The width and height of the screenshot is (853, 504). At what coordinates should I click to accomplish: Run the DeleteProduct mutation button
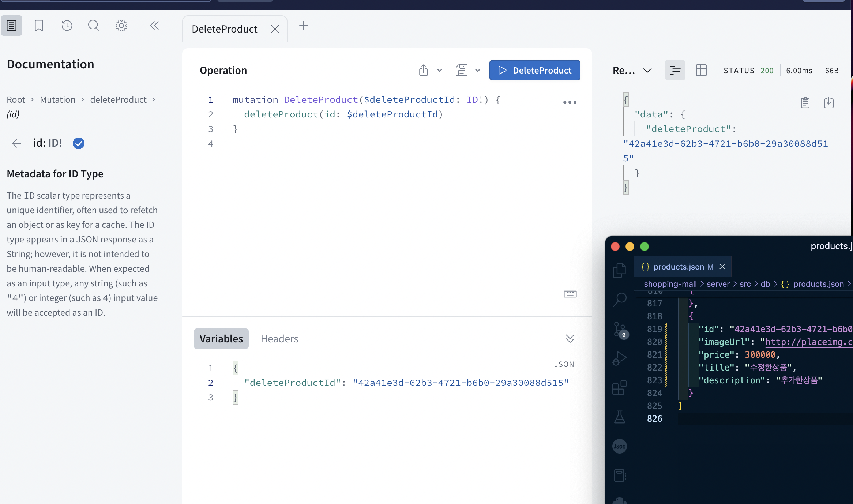(x=534, y=70)
